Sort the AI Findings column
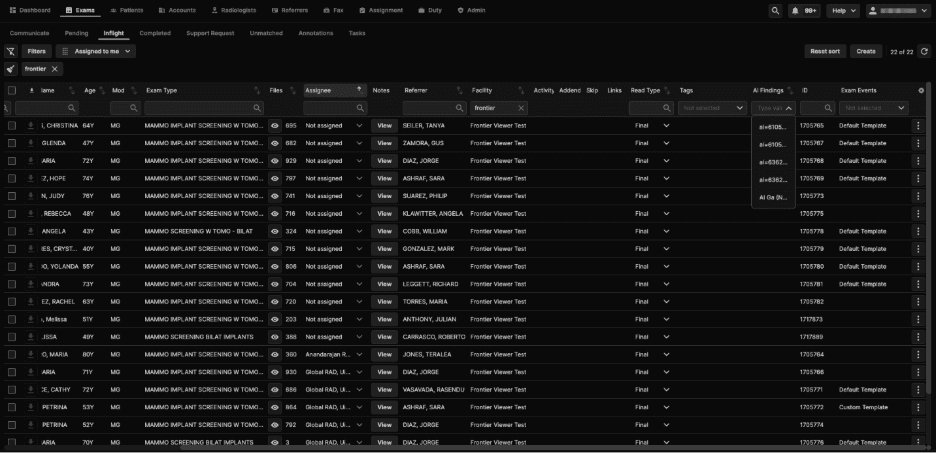 tap(790, 91)
